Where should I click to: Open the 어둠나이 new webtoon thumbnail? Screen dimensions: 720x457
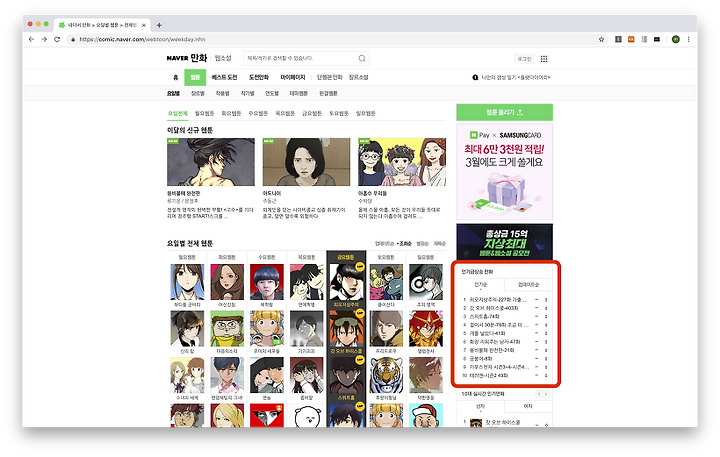(x=306, y=162)
